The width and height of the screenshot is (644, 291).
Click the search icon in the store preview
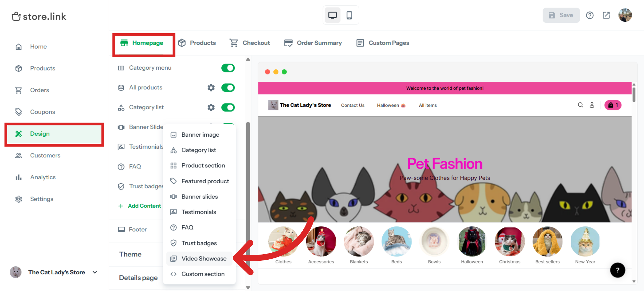point(580,105)
